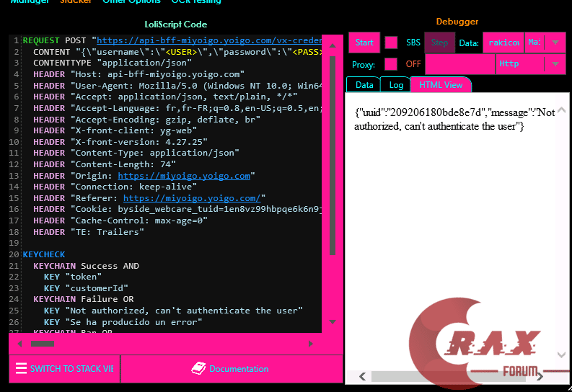Click the HEADER "Content-Length: 74" line
This screenshot has width=572, height=392.
click(x=105, y=165)
